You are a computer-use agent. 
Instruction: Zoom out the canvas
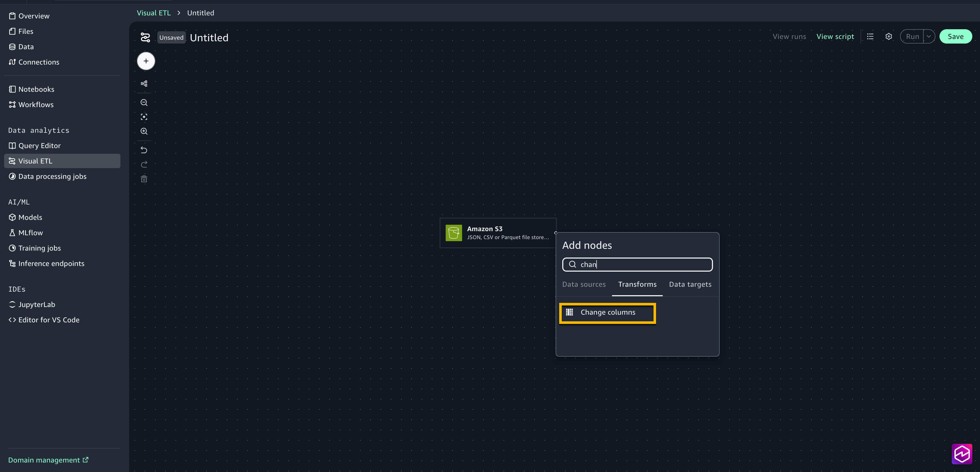click(144, 103)
